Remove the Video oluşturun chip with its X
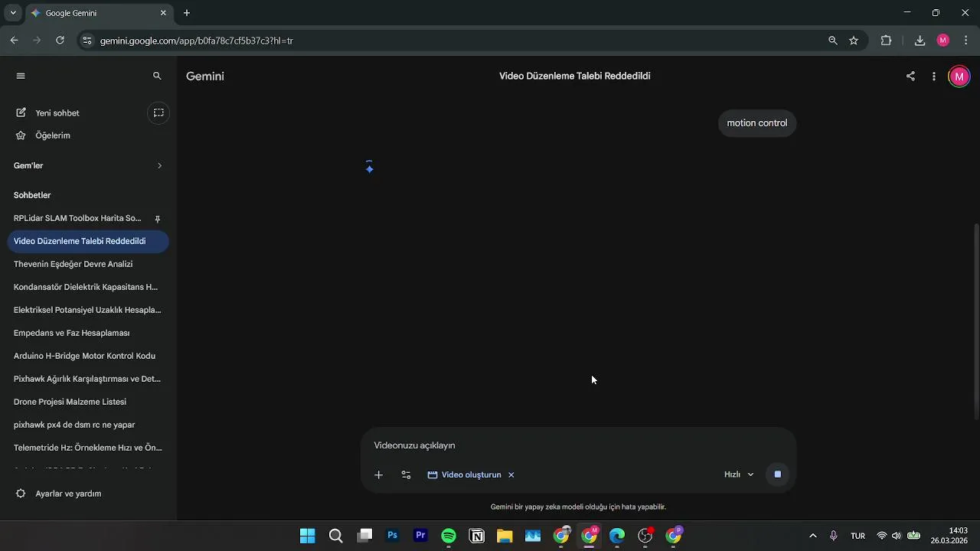Screen dimensions: 980x551 pos(511,474)
